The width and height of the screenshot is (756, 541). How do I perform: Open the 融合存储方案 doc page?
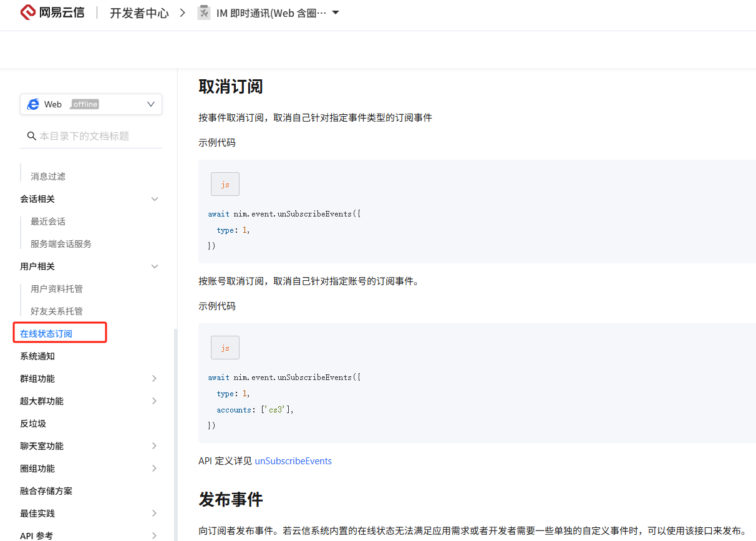click(x=46, y=491)
